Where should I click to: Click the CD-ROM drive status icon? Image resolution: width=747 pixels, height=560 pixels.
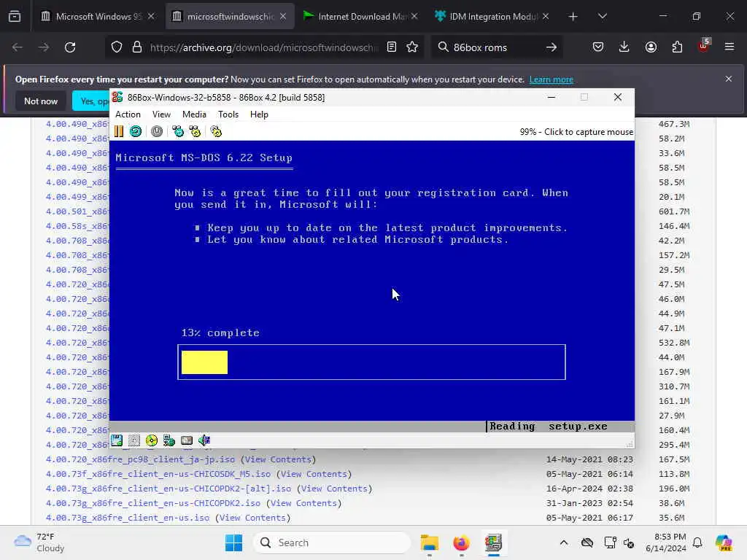click(152, 440)
